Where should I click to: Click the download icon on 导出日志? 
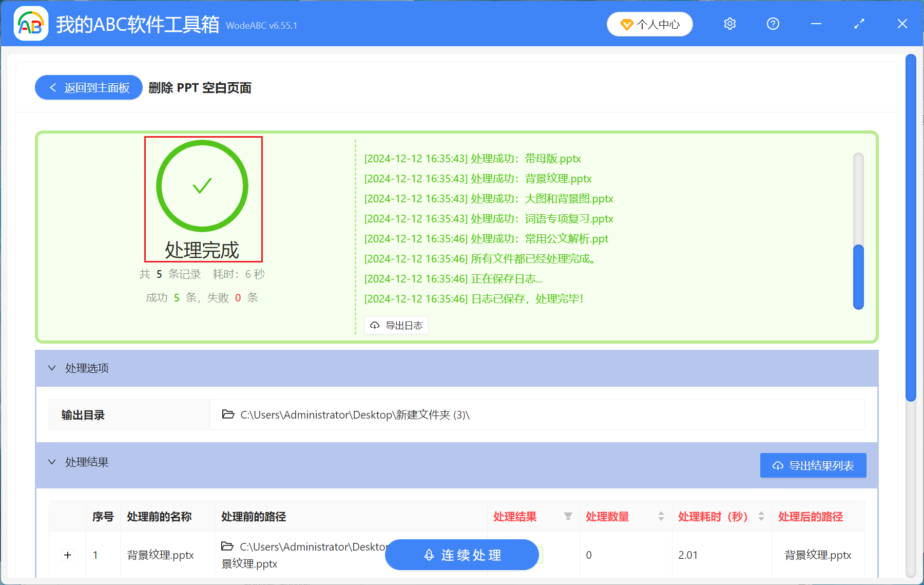(374, 325)
